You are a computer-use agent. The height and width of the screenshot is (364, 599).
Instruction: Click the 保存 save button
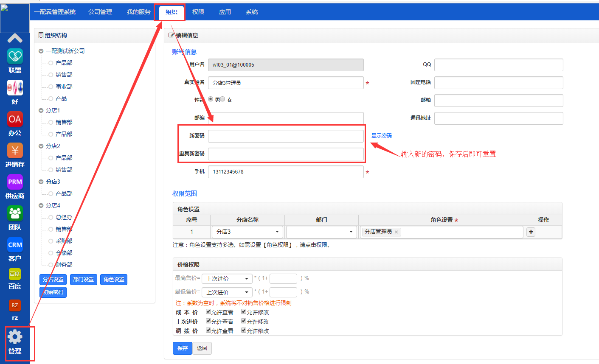point(183,348)
